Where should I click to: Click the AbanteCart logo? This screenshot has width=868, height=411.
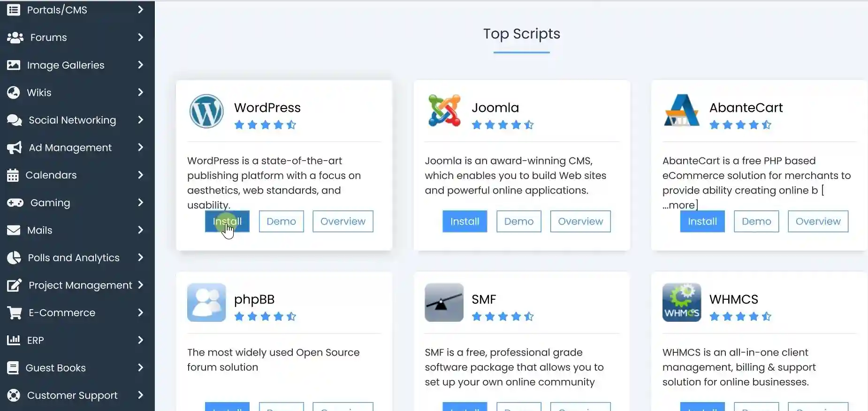pos(682,110)
